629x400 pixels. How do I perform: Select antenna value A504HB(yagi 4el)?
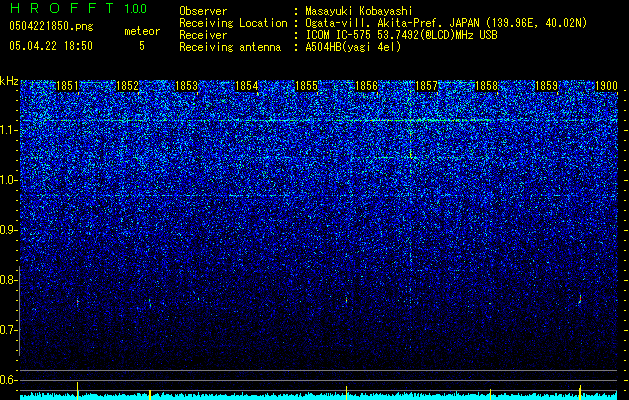pos(353,47)
